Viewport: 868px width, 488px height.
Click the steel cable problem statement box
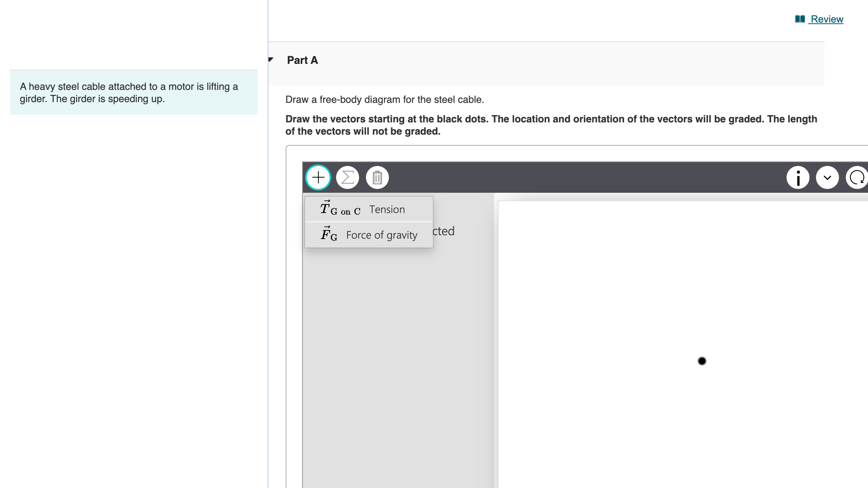[133, 93]
